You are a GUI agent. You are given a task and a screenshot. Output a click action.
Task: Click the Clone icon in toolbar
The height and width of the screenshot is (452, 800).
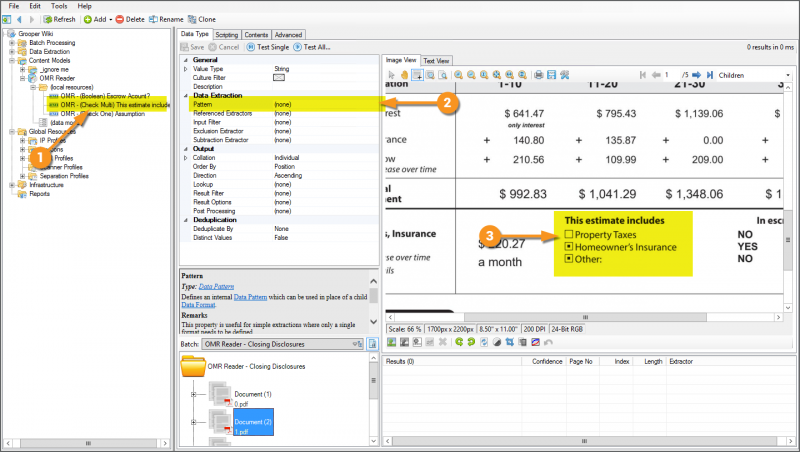192,19
